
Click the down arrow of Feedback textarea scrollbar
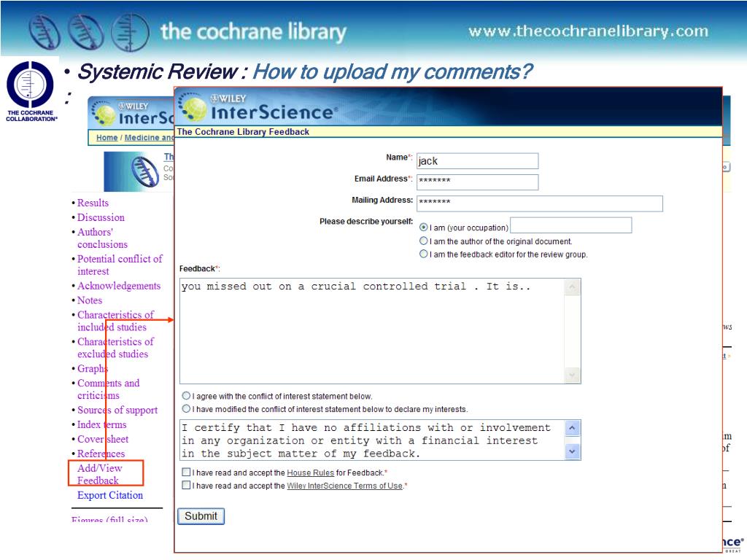click(x=572, y=375)
